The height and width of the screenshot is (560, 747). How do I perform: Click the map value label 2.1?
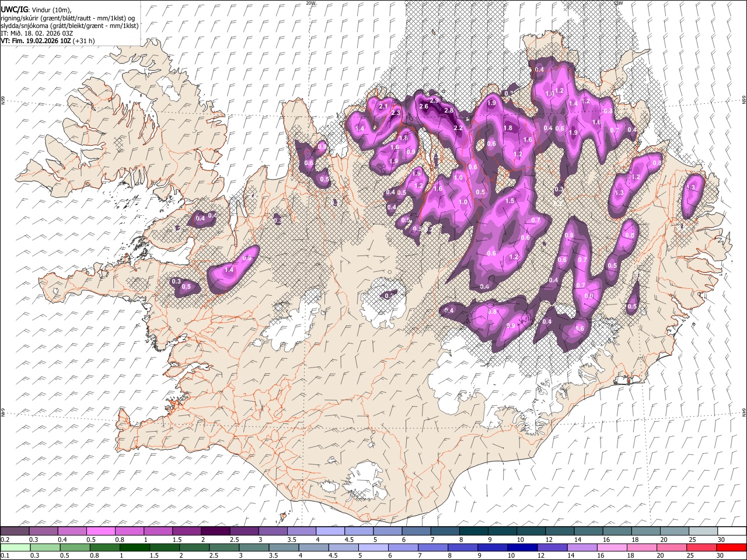tap(383, 107)
